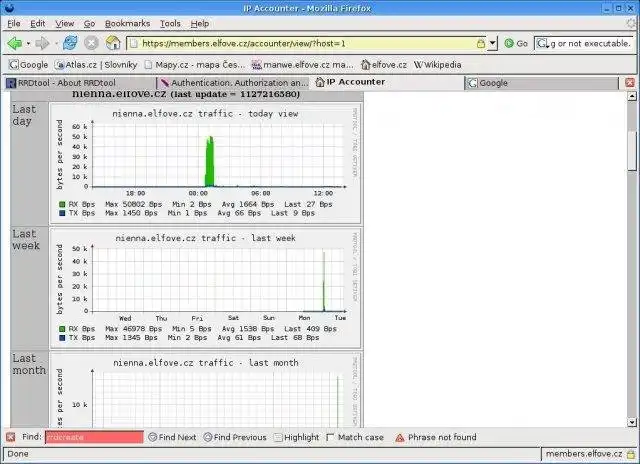Click Find Next

pyautogui.click(x=172, y=437)
